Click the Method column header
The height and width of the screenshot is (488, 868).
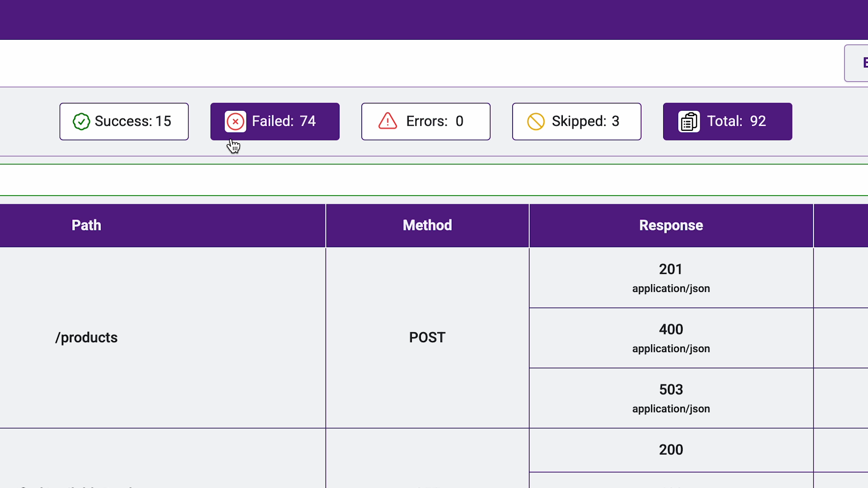(x=427, y=225)
